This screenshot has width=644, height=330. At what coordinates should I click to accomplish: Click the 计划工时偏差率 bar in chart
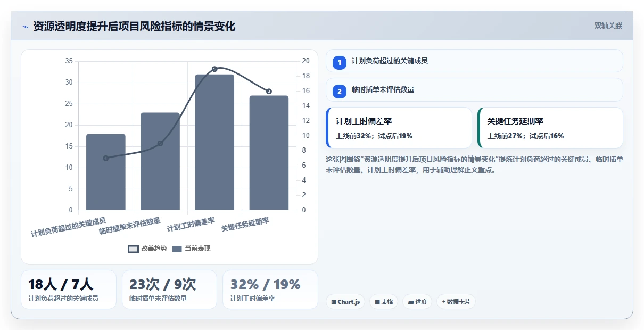pos(214,142)
